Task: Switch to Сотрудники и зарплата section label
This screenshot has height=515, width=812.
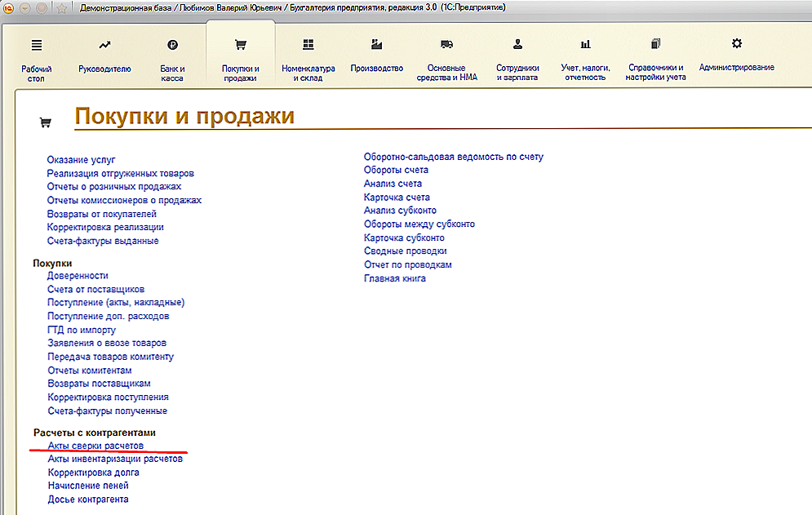Action: pos(517,73)
